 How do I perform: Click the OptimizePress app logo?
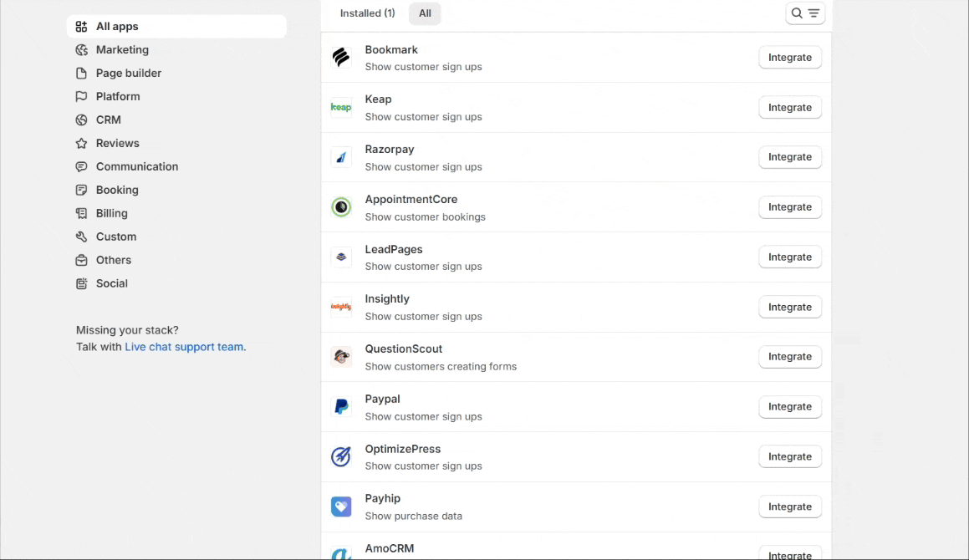tap(341, 457)
